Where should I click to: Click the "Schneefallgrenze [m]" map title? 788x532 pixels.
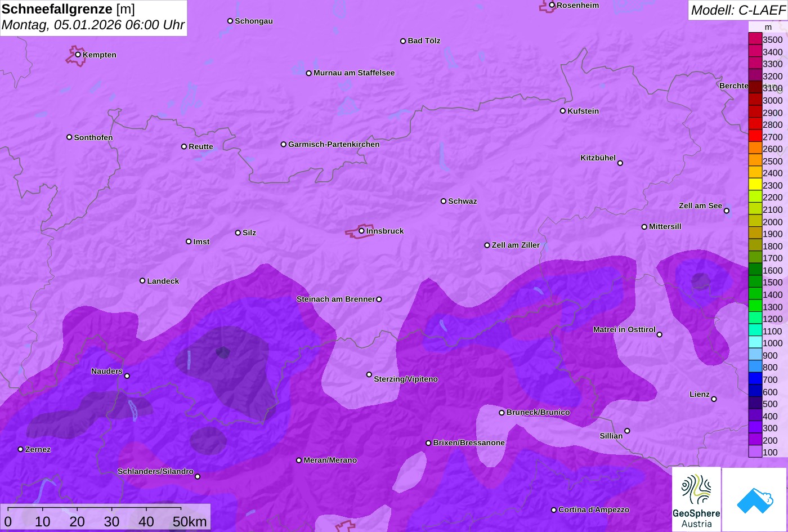click(68, 9)
